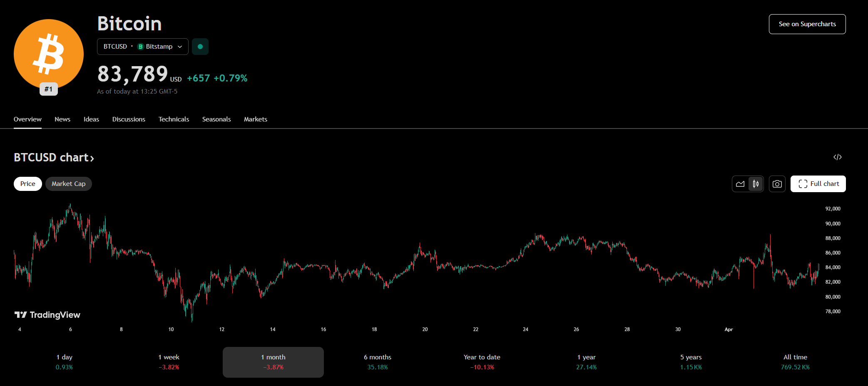Viewport: 868px width, 386px height.
Task: Click the 78,000 price axis label
Action: click(833, 312)
